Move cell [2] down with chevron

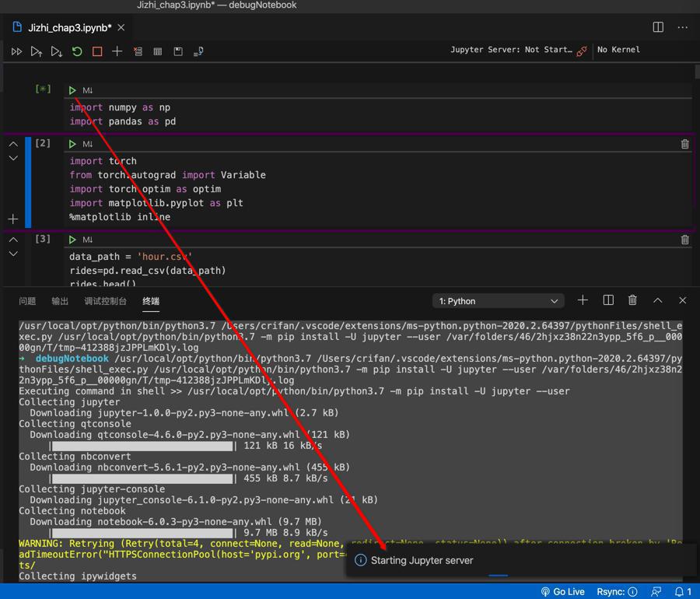13,158
